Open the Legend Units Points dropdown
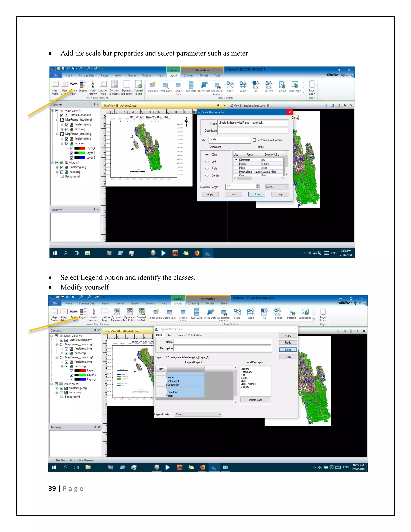This screenshot has width=411, height=532. (x=198, y=414)
